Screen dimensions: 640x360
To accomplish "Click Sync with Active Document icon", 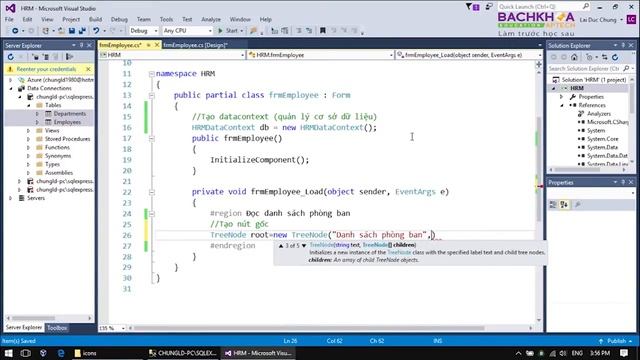I will 604,57.
